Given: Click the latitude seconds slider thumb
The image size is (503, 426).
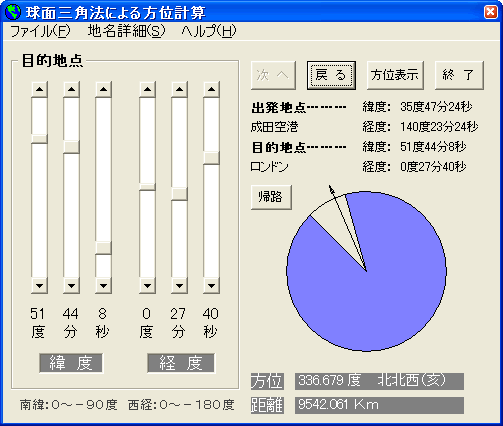Looking at the screenshot, I should [103, 248].
